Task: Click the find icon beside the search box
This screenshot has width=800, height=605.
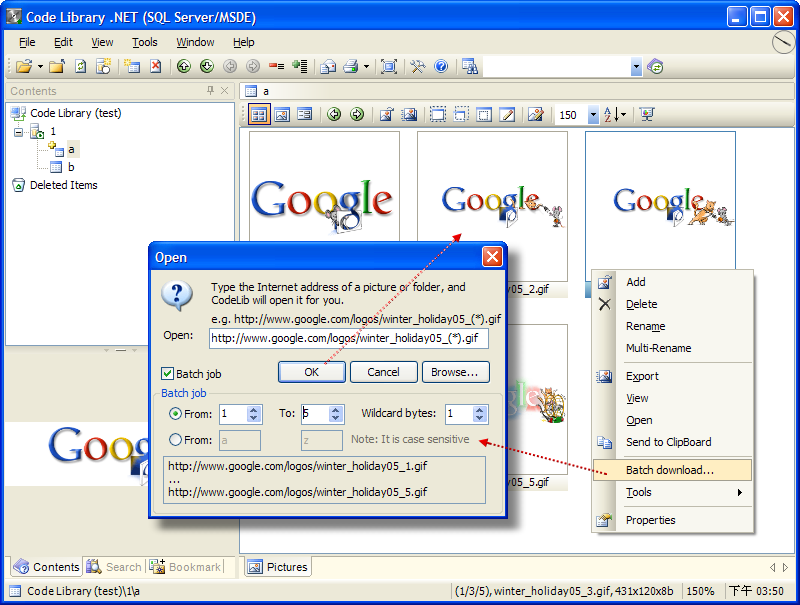Action: point(469,66)
